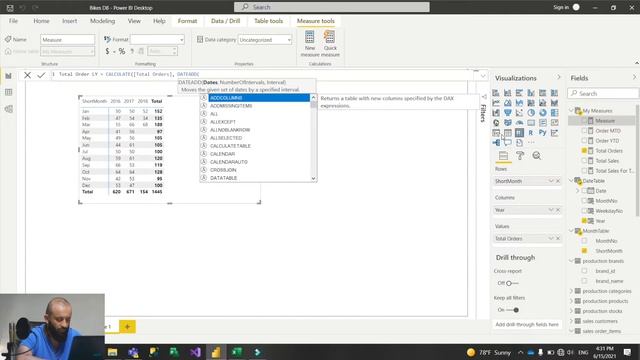Open Excel from the Windows taskbar
The image size is (640, 360).
tap(237, 352)
